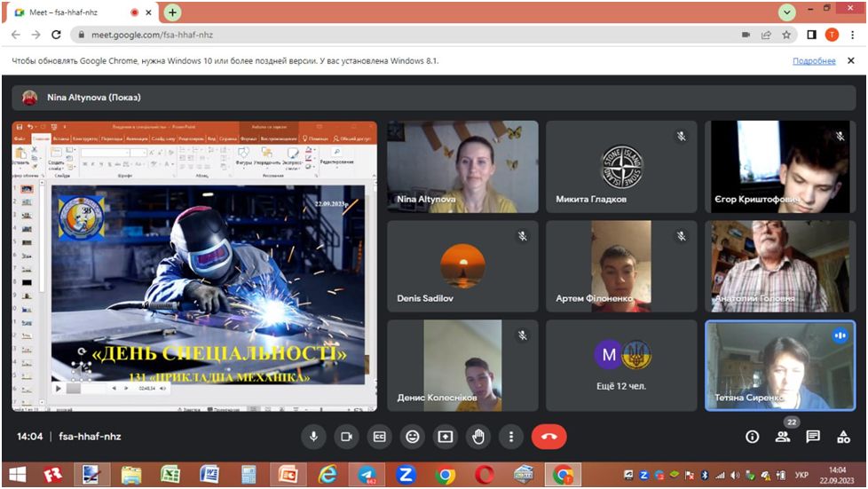The width and height of the screenshot is (868, 489).
Task: Toggle the microphone button in Meet
Action: point(313,437)
